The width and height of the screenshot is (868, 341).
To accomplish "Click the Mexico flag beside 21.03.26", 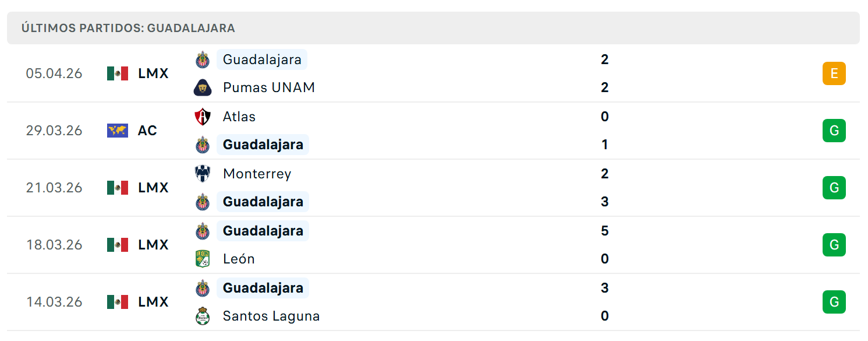I will [118, 188].
